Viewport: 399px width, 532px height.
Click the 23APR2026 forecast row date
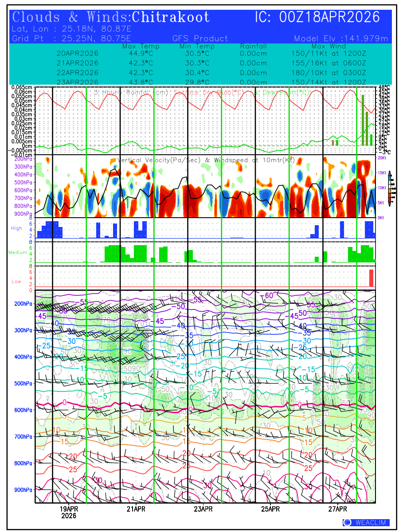(78, 82)
